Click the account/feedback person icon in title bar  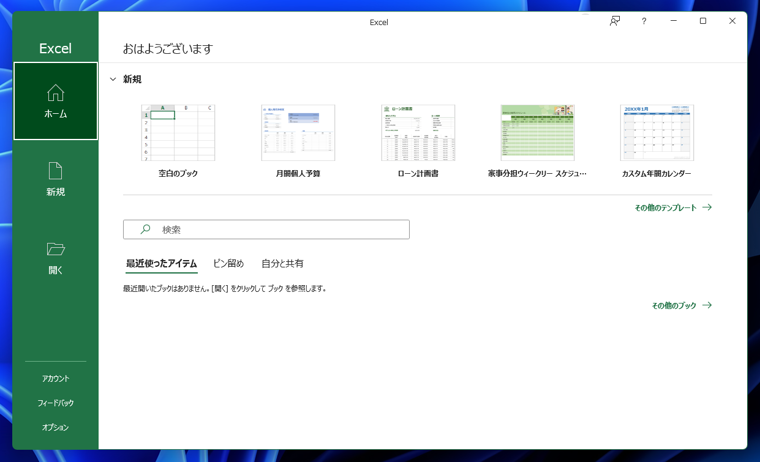coord(615,21)
